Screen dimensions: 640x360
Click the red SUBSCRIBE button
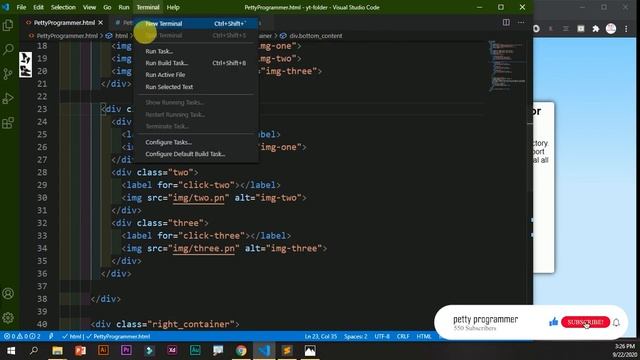(x=585, y=322)
